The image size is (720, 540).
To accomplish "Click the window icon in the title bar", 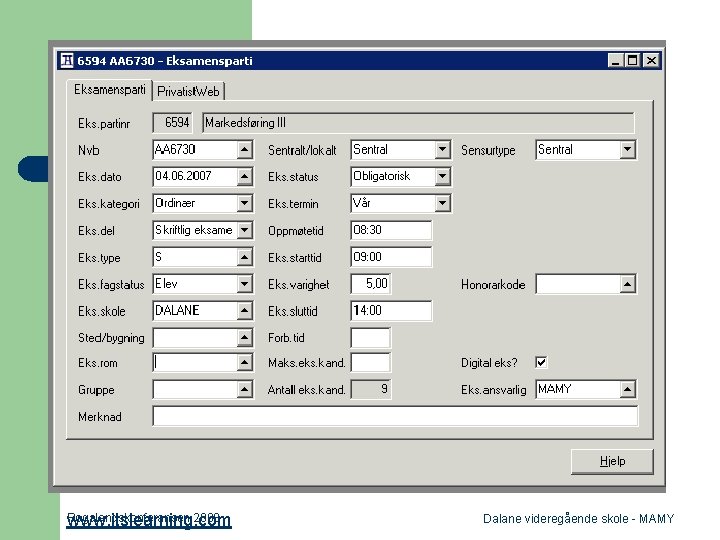I will [x=67, y=61].
